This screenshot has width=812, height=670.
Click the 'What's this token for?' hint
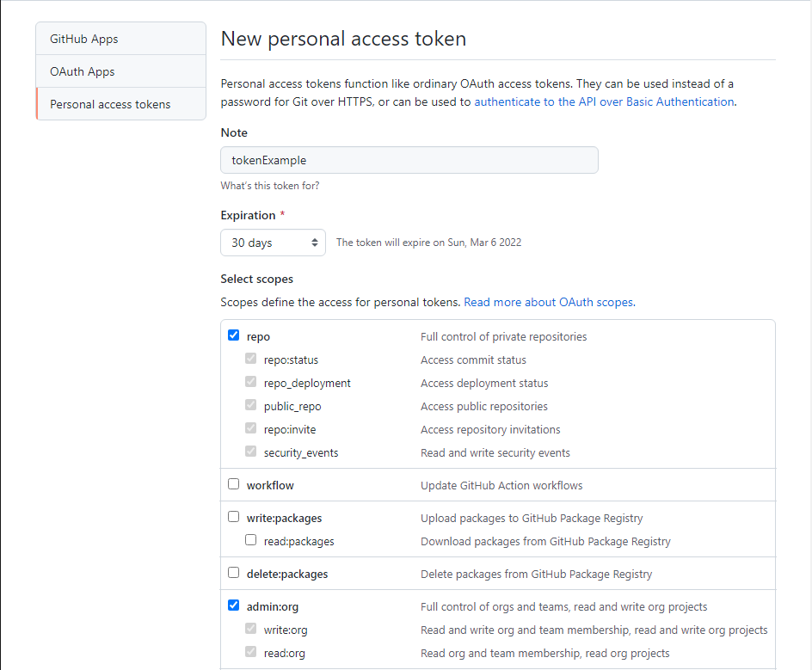coord(270,186)
